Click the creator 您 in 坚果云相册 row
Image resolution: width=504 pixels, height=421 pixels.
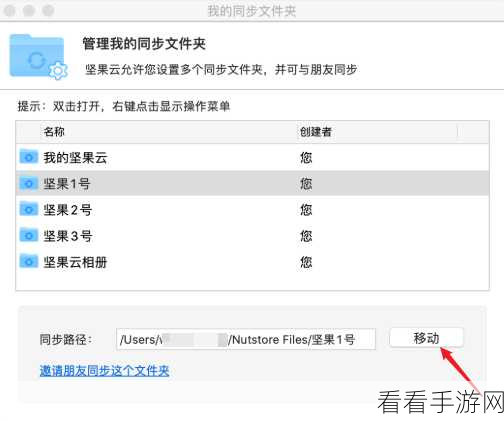[x=306, y=262]
